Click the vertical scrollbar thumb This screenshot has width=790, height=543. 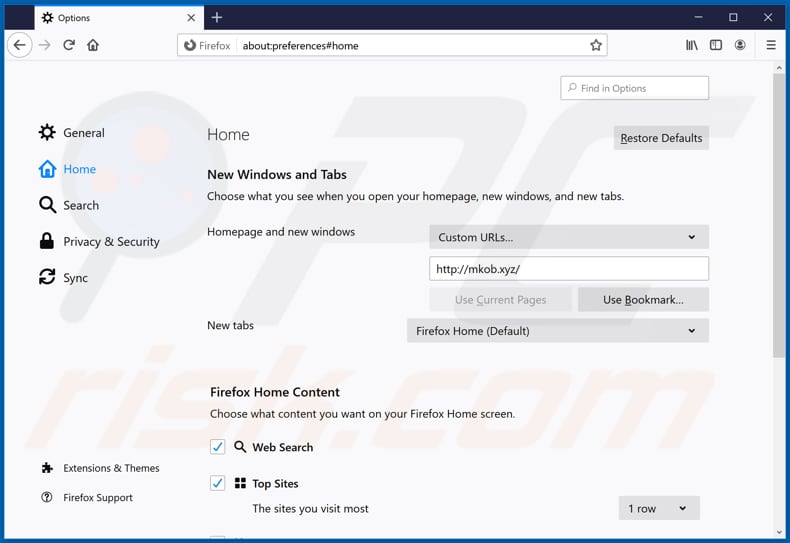tap(779, 216)
